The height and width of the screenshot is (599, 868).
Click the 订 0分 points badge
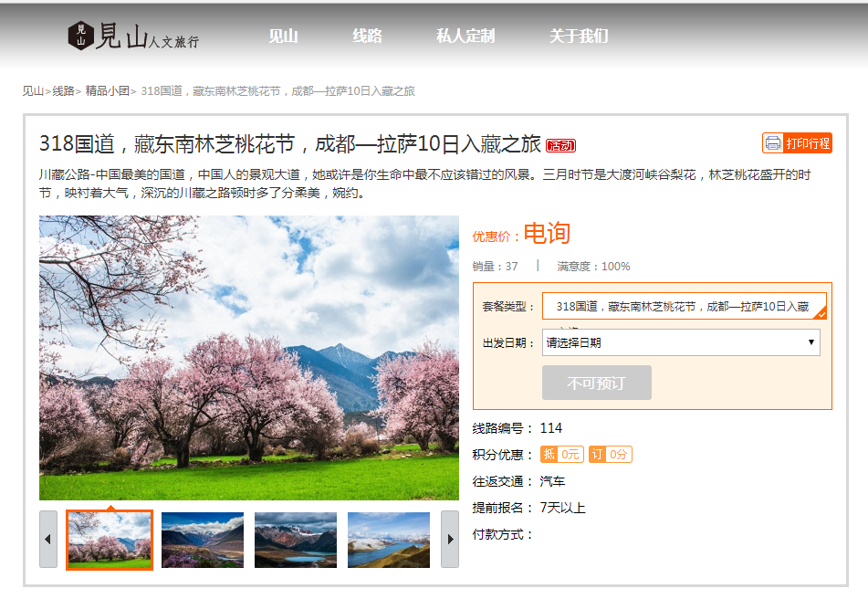pos(610,455)
